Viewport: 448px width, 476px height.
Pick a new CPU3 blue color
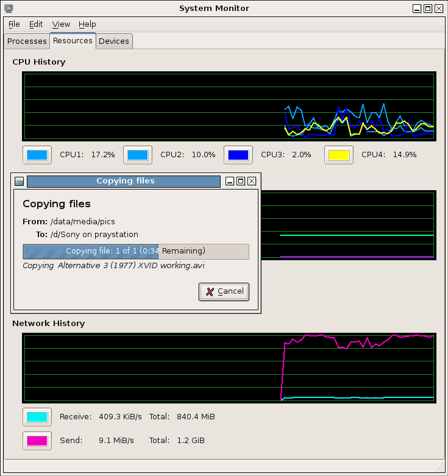238,155
